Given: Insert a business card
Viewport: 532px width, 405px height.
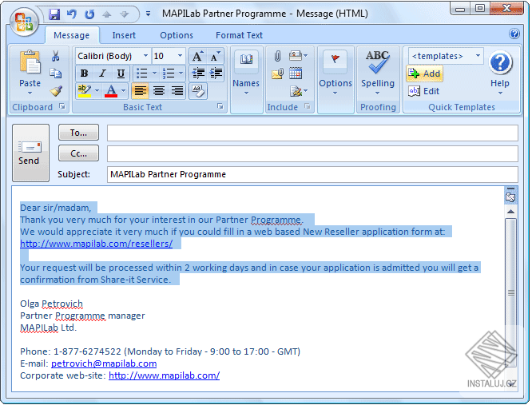Looking at the screenshot, I should pos(298,56).
